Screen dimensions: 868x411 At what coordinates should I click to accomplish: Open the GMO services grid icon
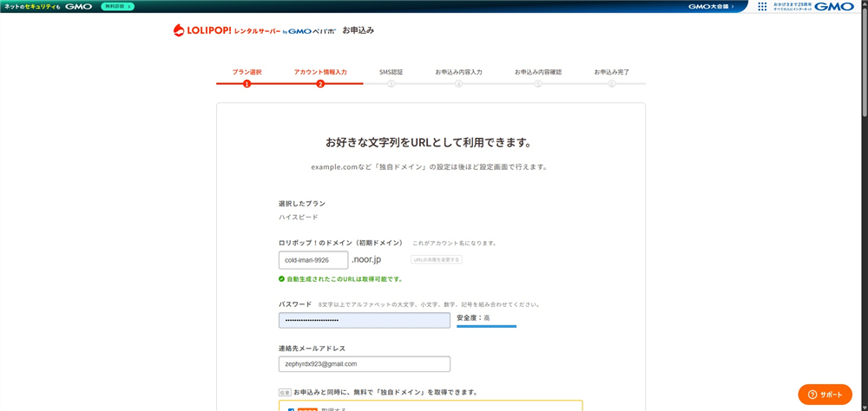[762, 7]
